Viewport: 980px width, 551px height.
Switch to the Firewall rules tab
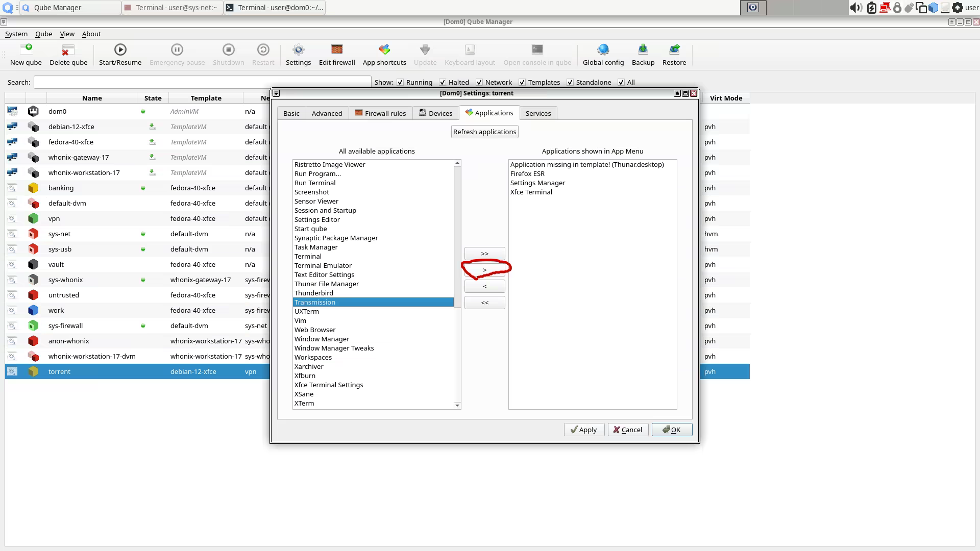tap(381, 113)
